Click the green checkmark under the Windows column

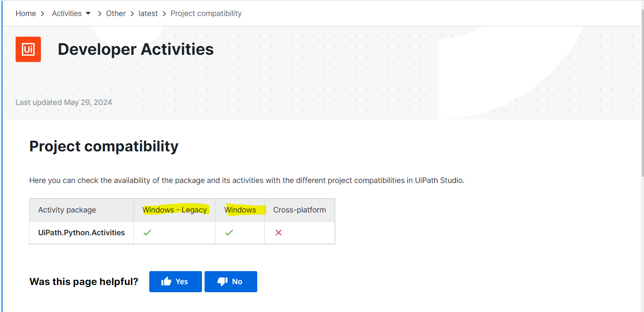pos(229,232)
